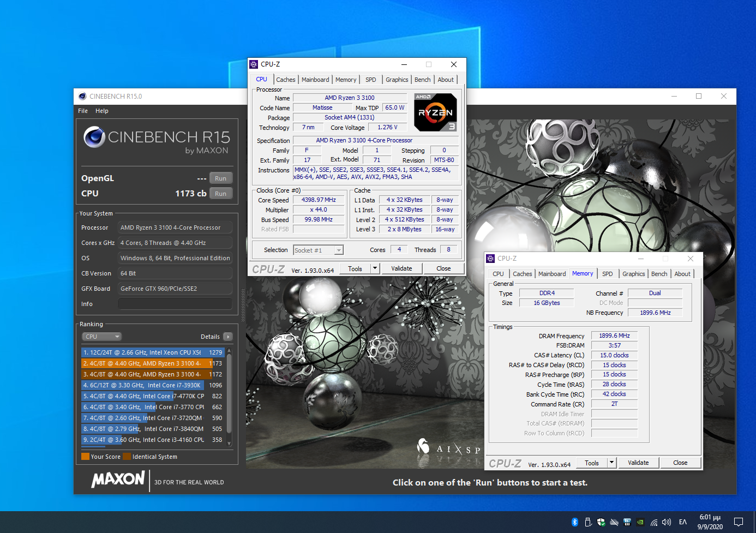756x533 pixels.
Task: Open the Wi-Fi network tray icon
Action: (x=653, y=522)
